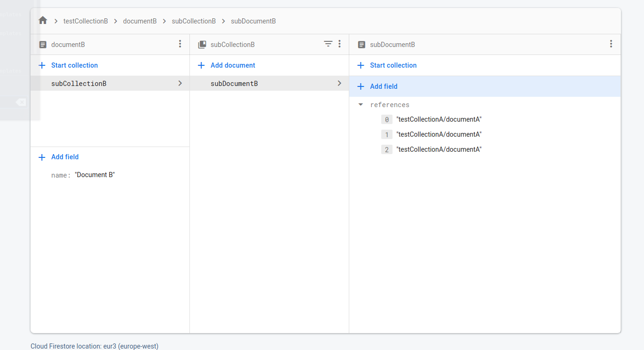The height and width of the screenshot is (350, 644).
Task: Open the subDocumentB column options menu
Action: click(611, 44)
